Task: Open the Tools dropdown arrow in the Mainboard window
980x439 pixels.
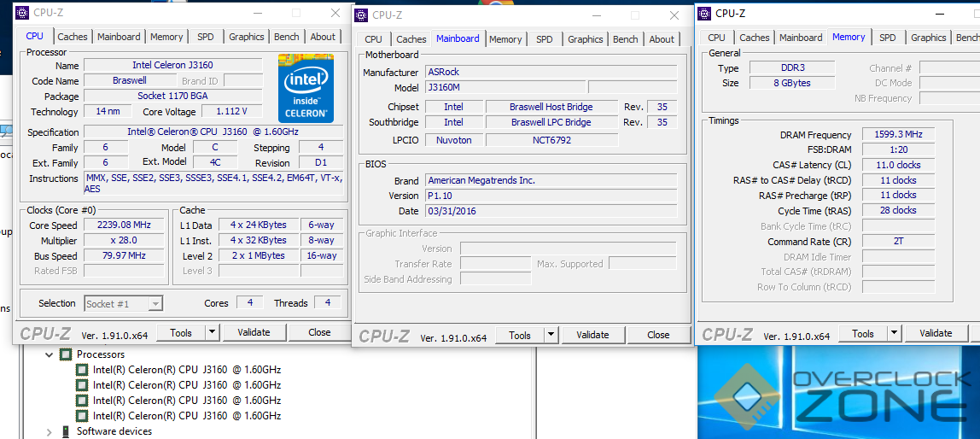Action: 551,335
